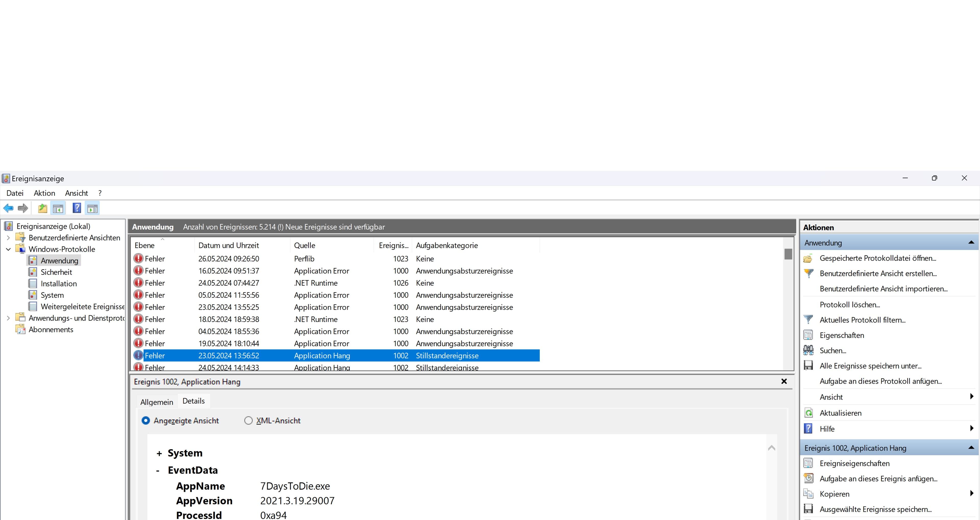
Task: Open the Aktion menu
Action: pyautogui.click(x=44, y=193)
